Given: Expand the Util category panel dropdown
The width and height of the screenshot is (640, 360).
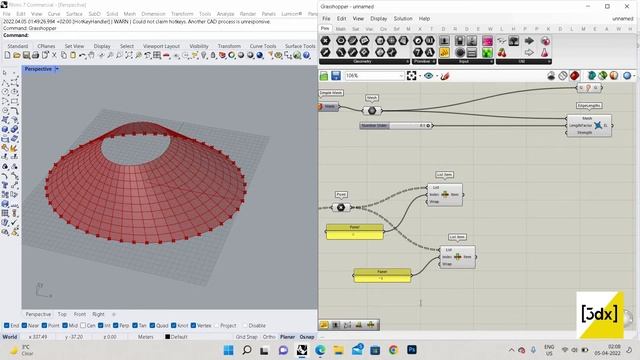Looking at the screenshot, I should [549, 62].
